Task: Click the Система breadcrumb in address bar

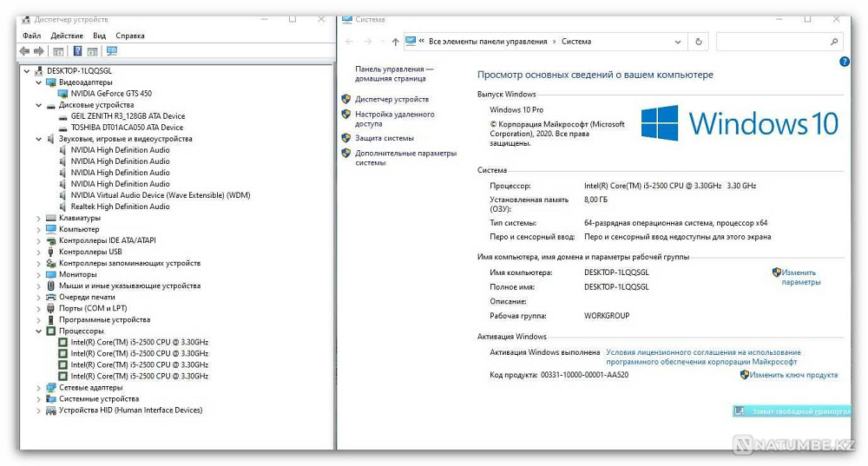Action: point(576,42)
